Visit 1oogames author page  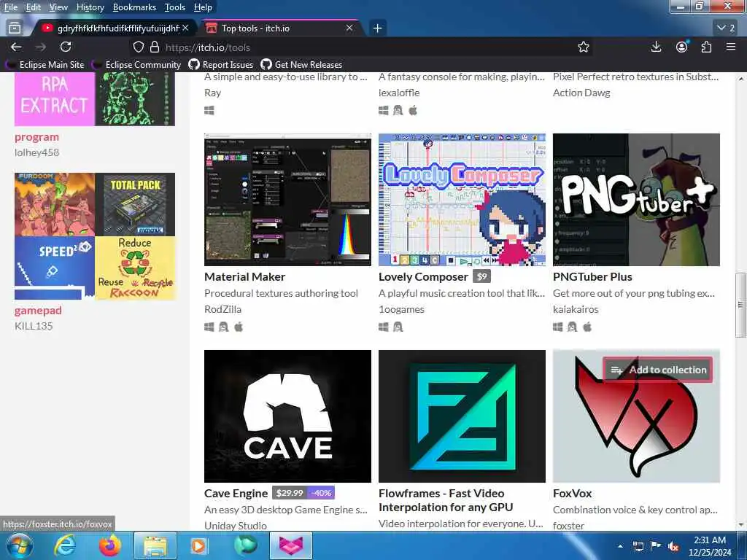click(401, 309)
